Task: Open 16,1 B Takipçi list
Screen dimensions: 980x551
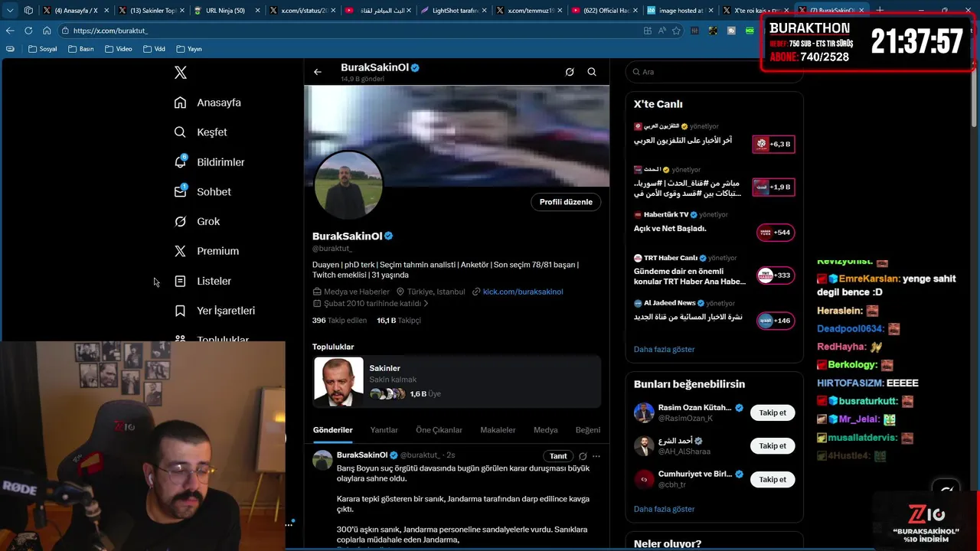Action: (x=399, y=320)
